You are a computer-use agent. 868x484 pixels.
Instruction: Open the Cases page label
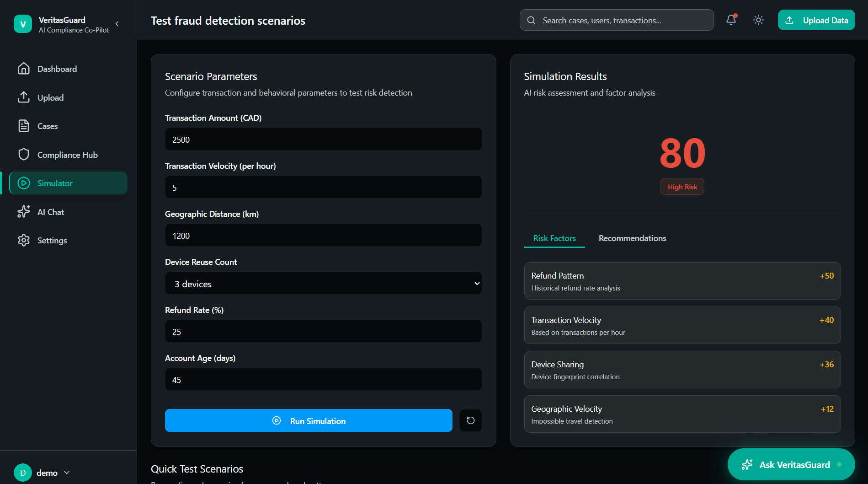(x=48, y=126)
